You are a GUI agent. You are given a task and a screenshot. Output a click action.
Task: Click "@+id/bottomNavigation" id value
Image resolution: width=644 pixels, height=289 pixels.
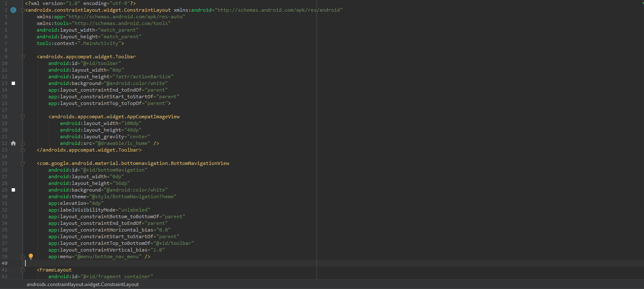pyautogui.click(x=113, y=170)
